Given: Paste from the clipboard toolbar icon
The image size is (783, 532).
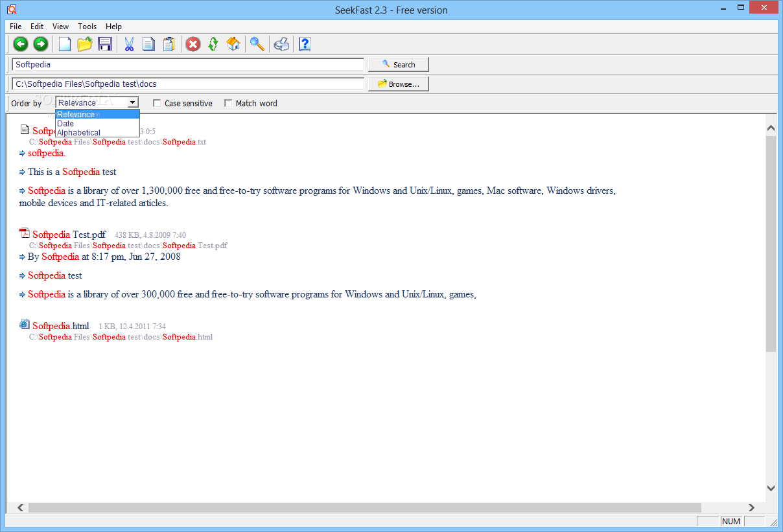Looking at the screenshot, I should [x=169, y=44].
